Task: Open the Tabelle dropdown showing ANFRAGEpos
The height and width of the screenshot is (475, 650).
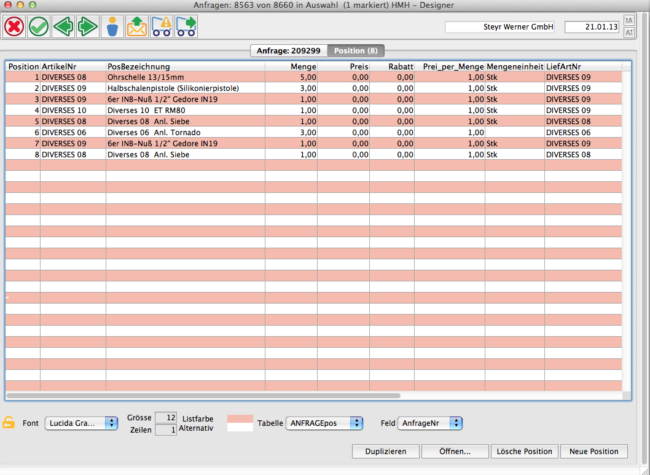Action: (x=324, y=423)
